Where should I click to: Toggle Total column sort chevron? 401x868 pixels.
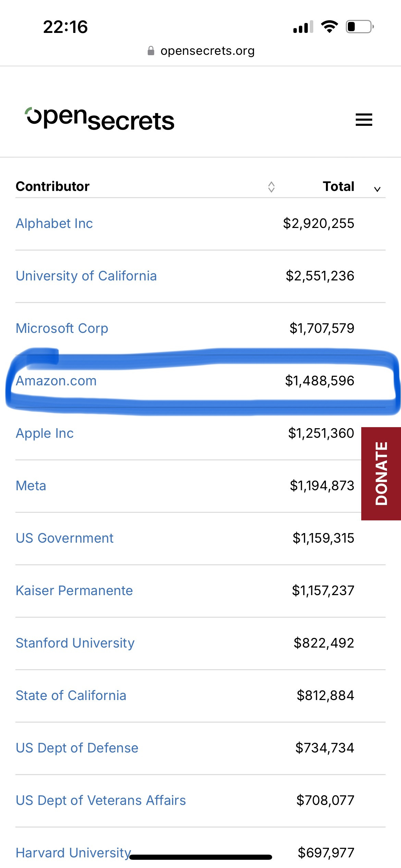377,189
